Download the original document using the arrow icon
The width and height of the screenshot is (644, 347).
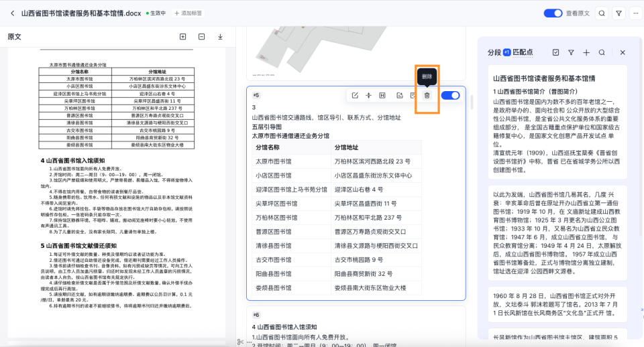(220, 37)
